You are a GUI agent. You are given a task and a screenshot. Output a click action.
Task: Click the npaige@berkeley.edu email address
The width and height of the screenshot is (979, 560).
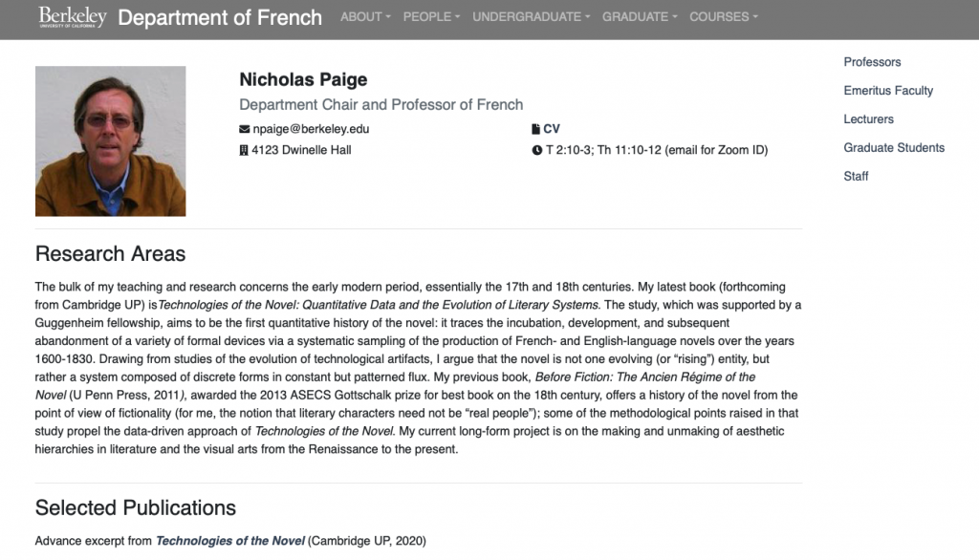click(x=311, y=129)
